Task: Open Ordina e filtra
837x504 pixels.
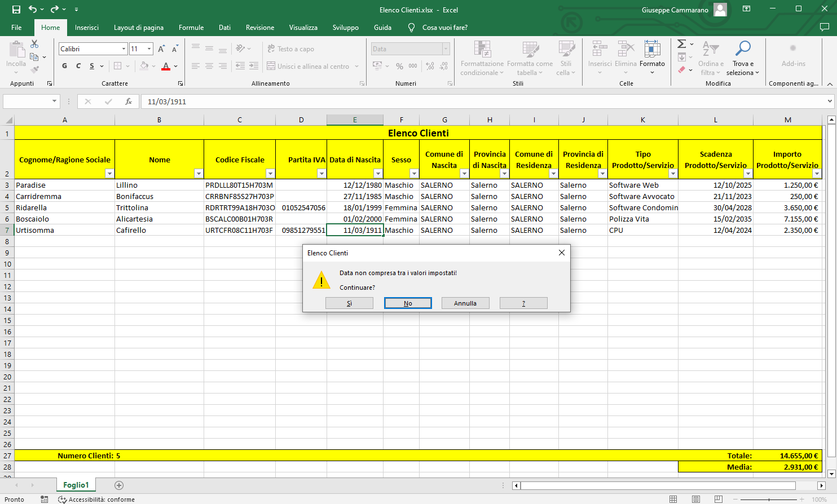Action: (711, 58)
